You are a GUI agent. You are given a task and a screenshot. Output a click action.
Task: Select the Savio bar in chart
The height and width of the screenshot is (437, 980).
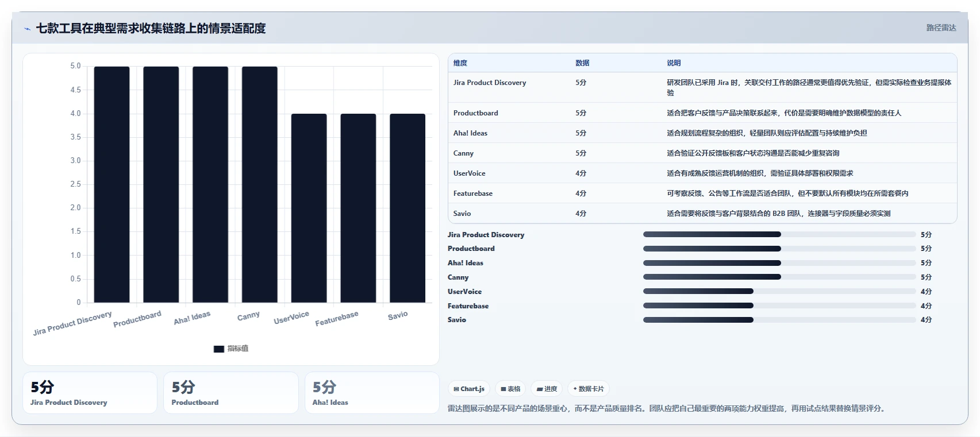click(408, 208)
